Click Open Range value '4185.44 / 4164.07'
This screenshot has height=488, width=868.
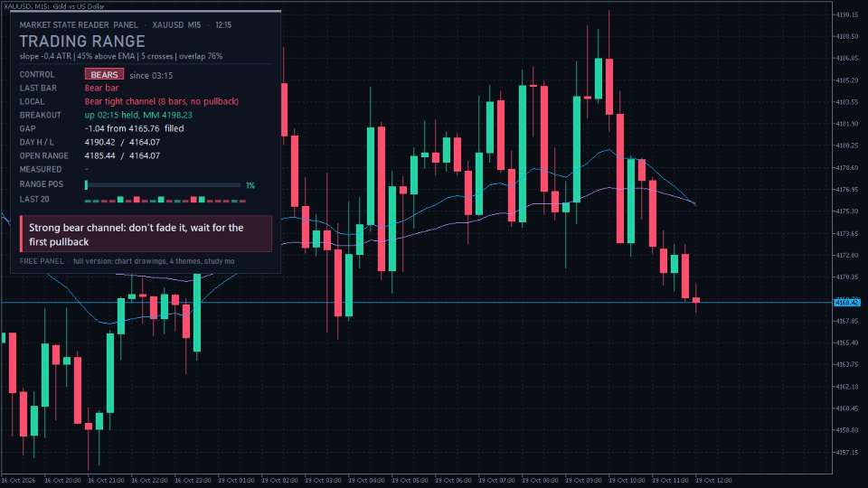(122, 155)
